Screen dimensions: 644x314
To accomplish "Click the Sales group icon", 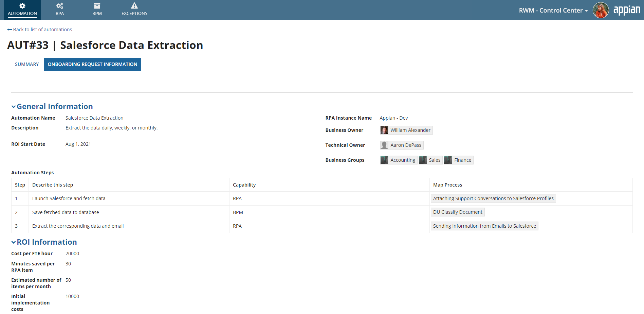I will [423, 160].
